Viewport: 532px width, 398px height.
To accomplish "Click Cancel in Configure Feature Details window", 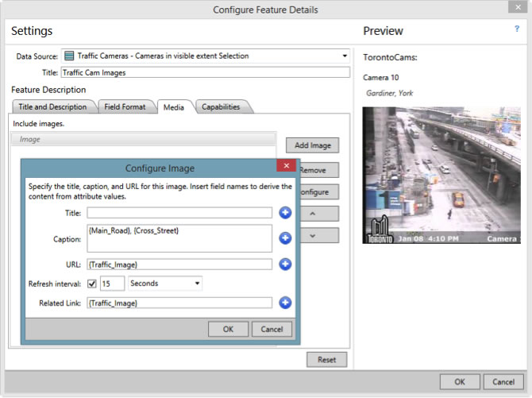I will 503,382.
